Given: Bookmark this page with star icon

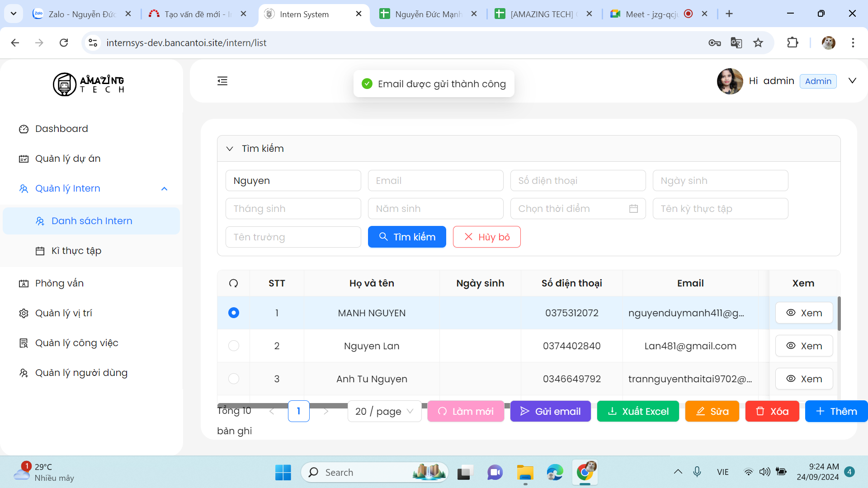Looking at the screenshot, I should (758, 43).
